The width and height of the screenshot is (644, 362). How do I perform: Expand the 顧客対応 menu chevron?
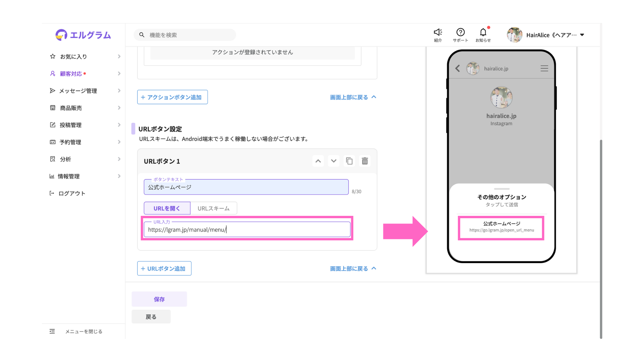pyautogui.click(x=119, y=73)
